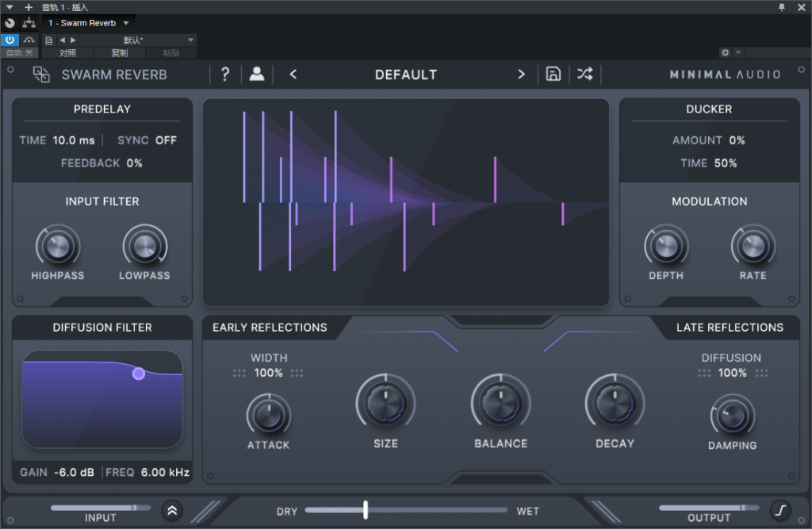812x529 pixels.
Task: Open the top-left window menu triangle
Action: 10,7
